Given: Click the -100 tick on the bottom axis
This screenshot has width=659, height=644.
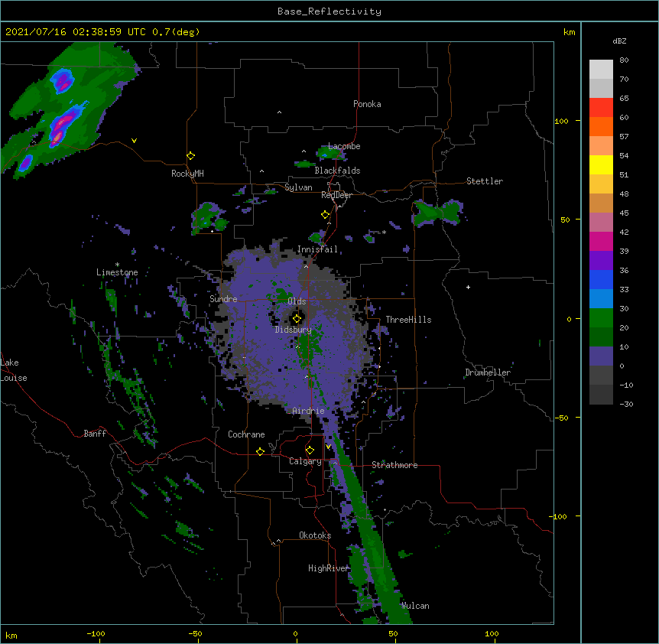Looking at the screenshot, I should (x=96, y=633).
